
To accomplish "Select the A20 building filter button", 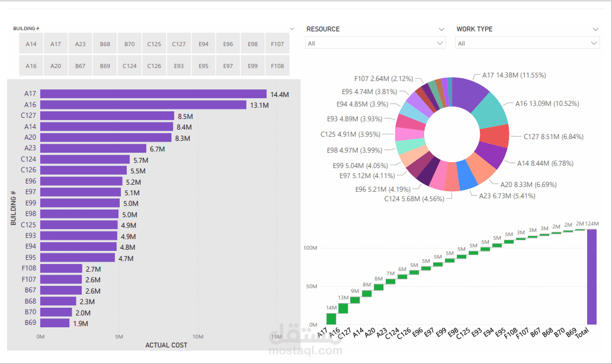I will pyautogui.click(x=56, y=66).
